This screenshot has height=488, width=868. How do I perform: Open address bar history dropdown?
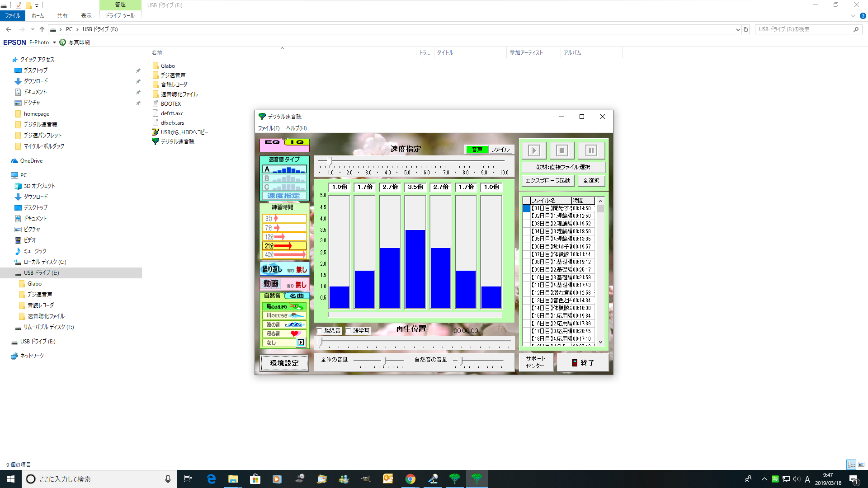pyautogui.click(x=738, y=30)
